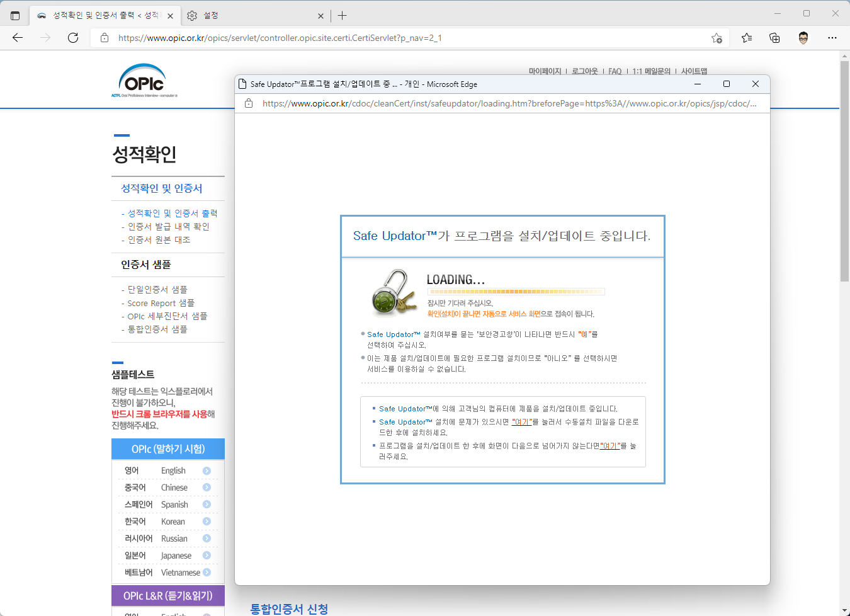850x616 pixels.
Task: Open the 1:1 메일문의 link
Action: tap(651, 71)
